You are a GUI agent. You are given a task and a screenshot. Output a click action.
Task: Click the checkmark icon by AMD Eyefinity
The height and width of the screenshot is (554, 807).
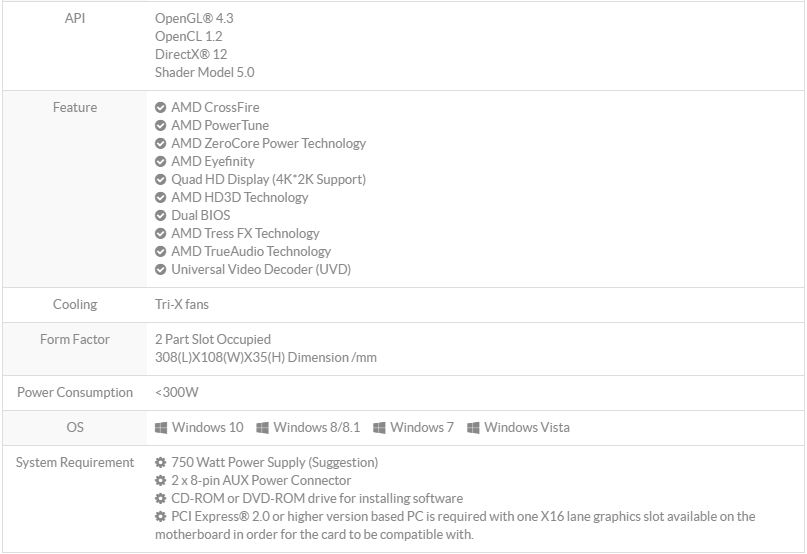coord(161,162)
